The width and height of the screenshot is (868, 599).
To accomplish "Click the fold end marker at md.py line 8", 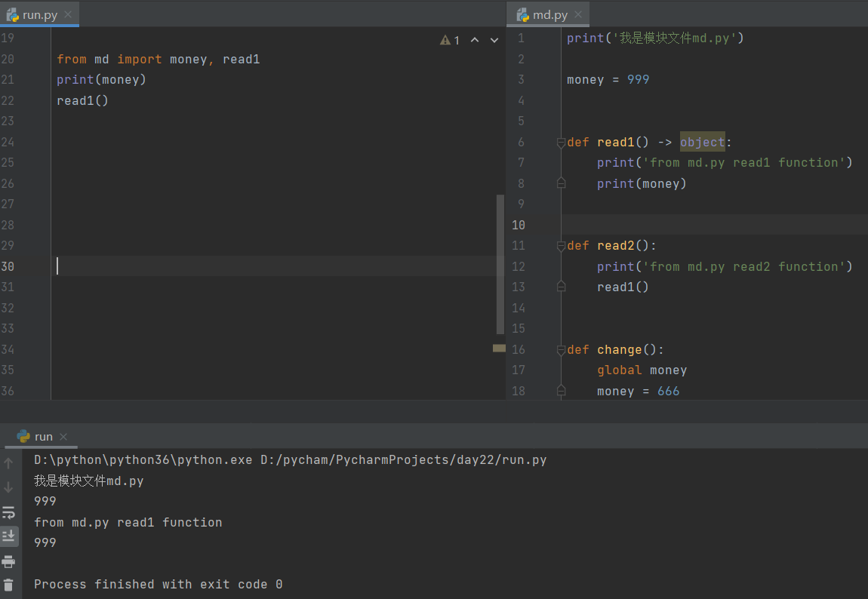I will 561,183.
